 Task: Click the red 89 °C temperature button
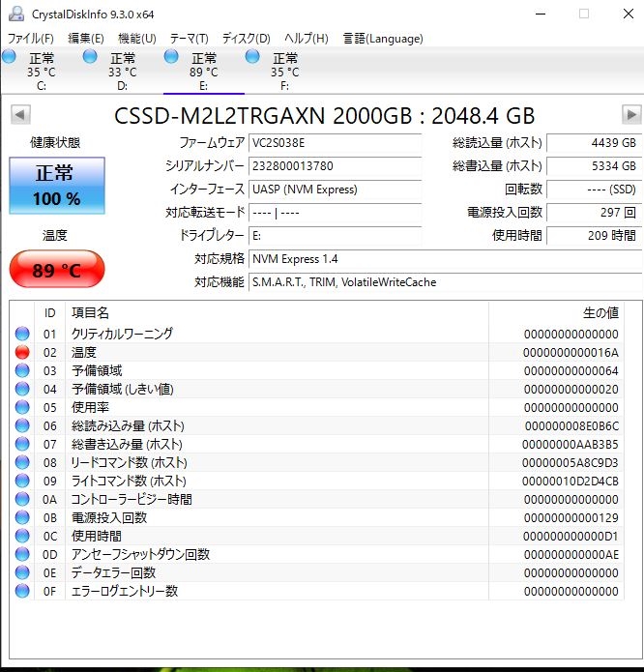point(57,269)
